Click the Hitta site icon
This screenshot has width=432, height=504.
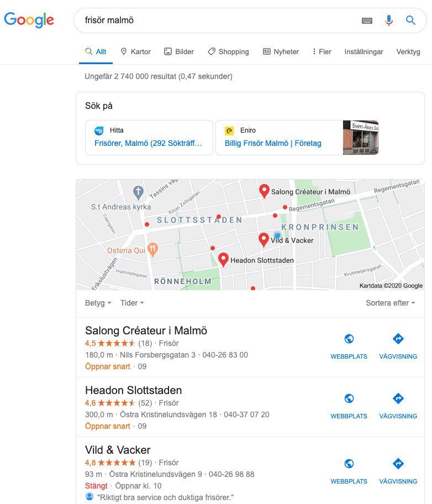point(99,131)
